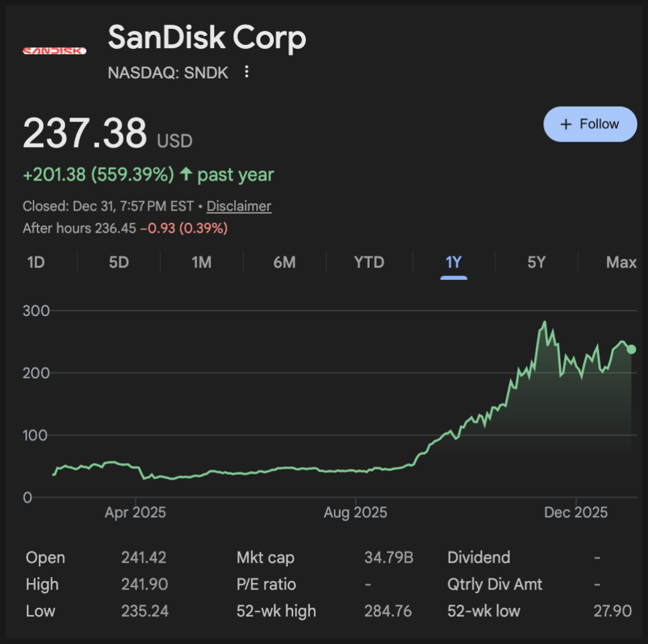Open the three-dot more options menu

[x=247, y=72]
